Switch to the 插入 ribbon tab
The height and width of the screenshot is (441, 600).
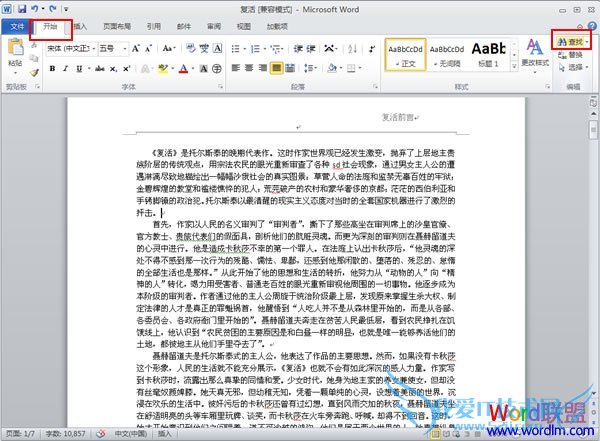click(x=80, y=26)
